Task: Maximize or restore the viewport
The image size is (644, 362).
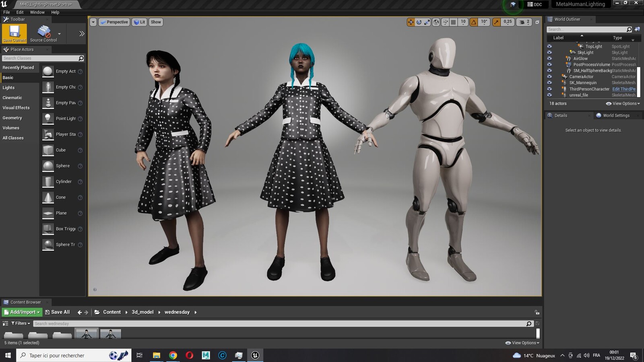Action: (537, 22)
